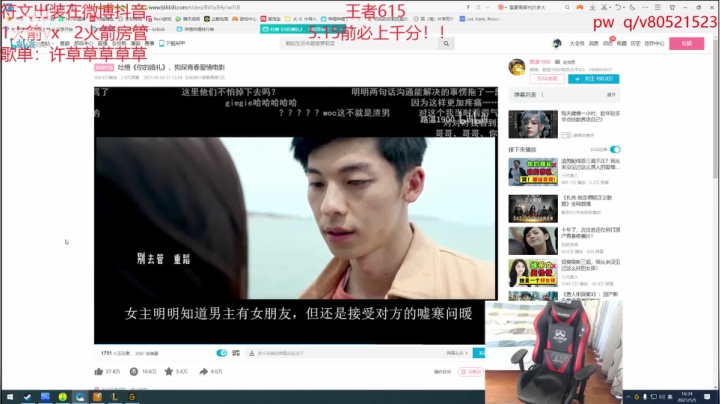Open bookmark Lol Stats Record
The height and width of the screenshot is (404, 720).
click(479, 19)
